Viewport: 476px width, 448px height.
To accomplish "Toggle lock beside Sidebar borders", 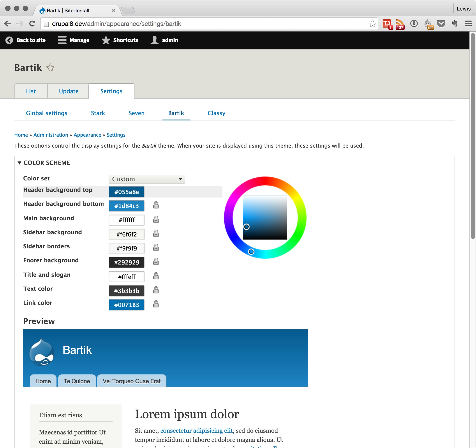I will (156, 247).
